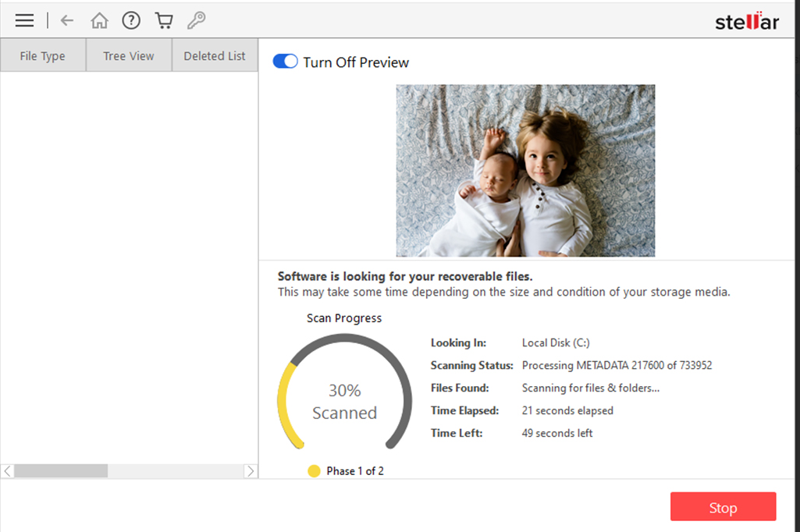Stop the scan with Stop button
This screenshot has width=800, height=532.
pyautogui.click(x=723, y=507)
